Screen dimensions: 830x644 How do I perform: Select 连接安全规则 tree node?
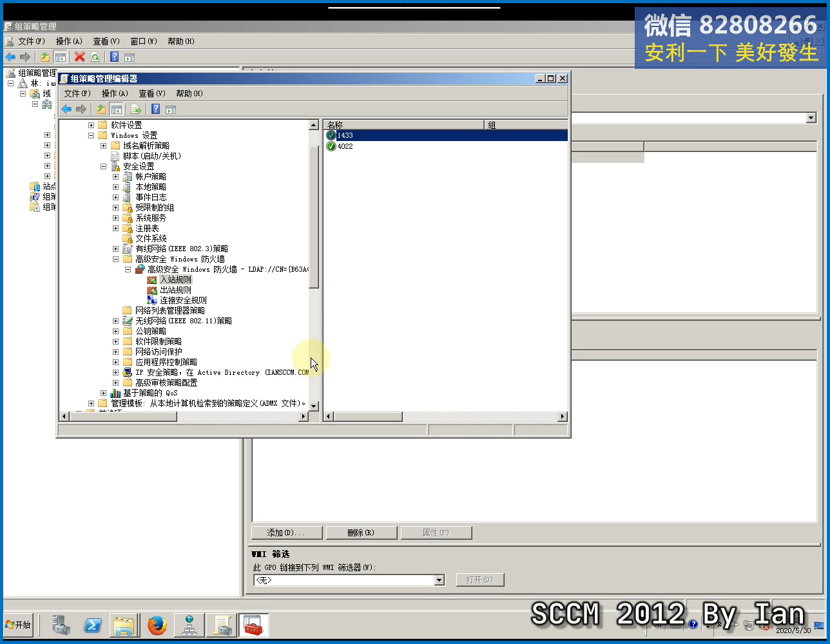tap(183, 300)
